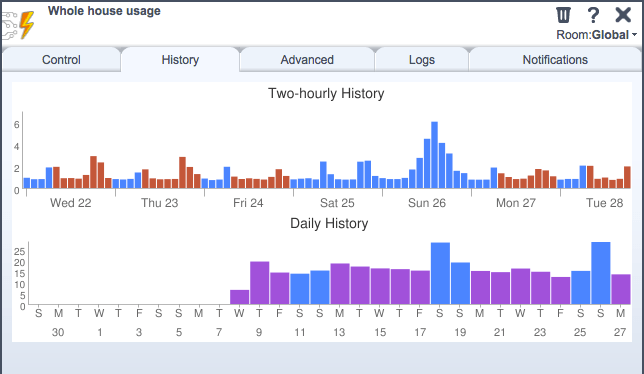The image size is (644, 374).
Task: Go to the Logs tab
Action: pyautogui.click(x=421, y=60)
